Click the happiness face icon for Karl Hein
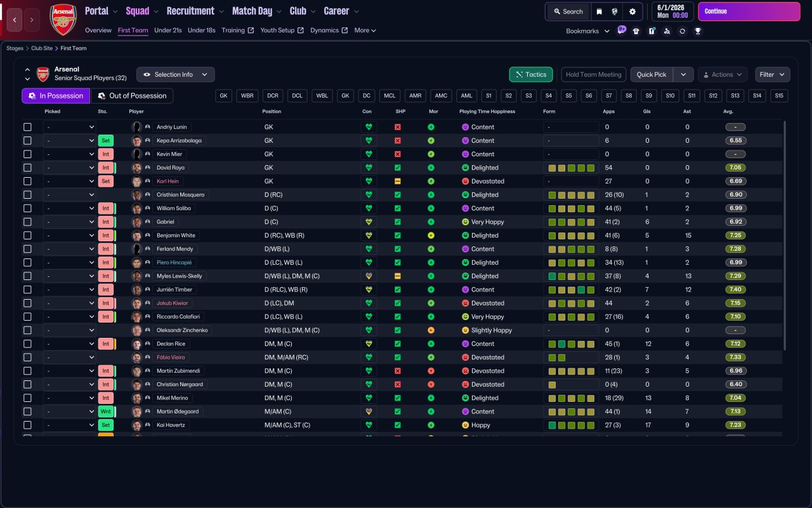This screenshot has height=508, width=812. (465, 182)
